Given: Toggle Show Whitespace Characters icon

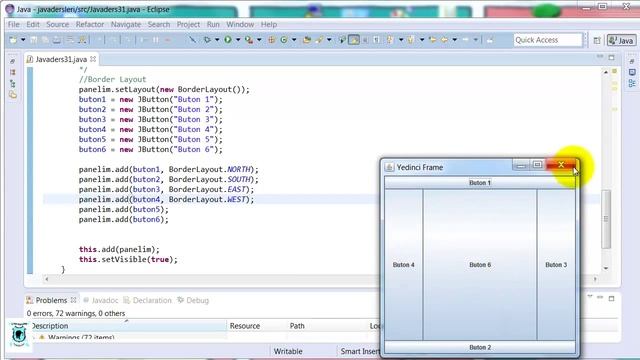Looking at the screenshot, I should tap(377, 40).
